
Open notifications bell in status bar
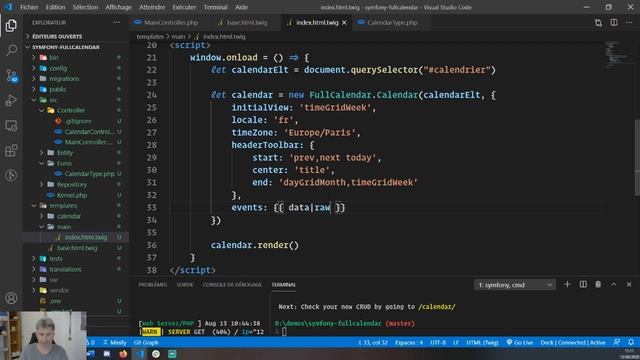(631, 342)
